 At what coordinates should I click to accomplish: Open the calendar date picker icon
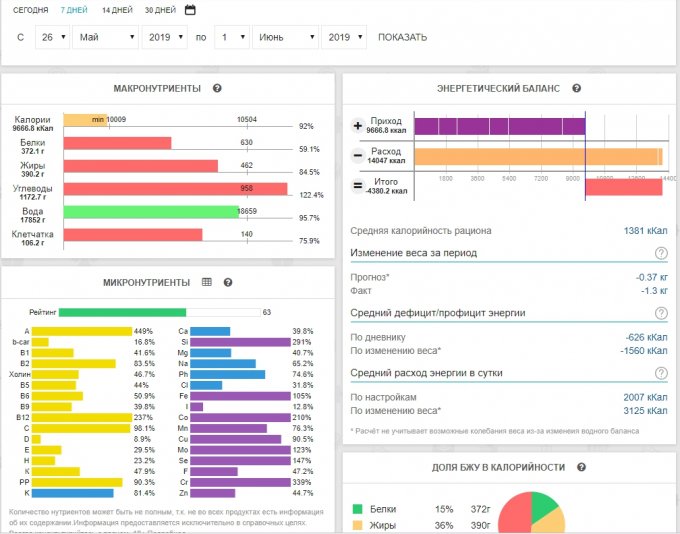coord(190,10)
